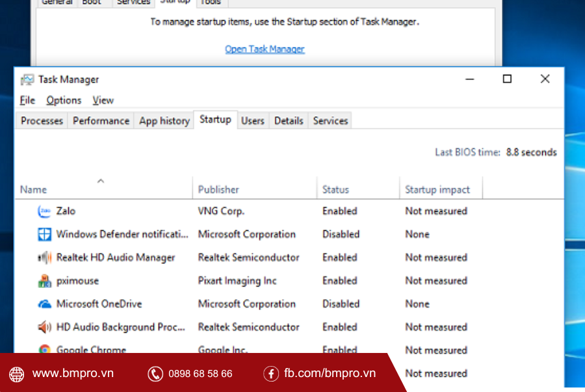Minimize the Task Manager window
Screen dimensions: 585x392
pos(470,79)
